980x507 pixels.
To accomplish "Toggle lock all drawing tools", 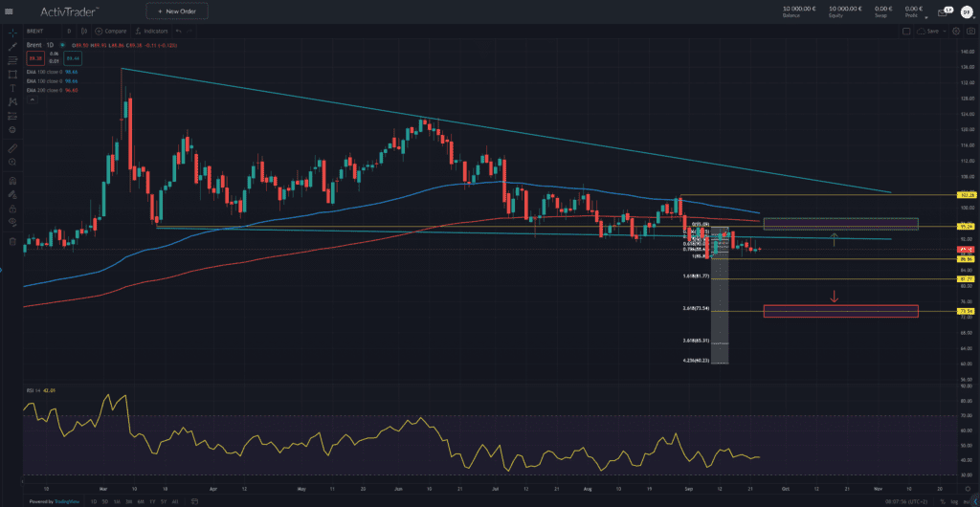I will click(x=11, y=209).
